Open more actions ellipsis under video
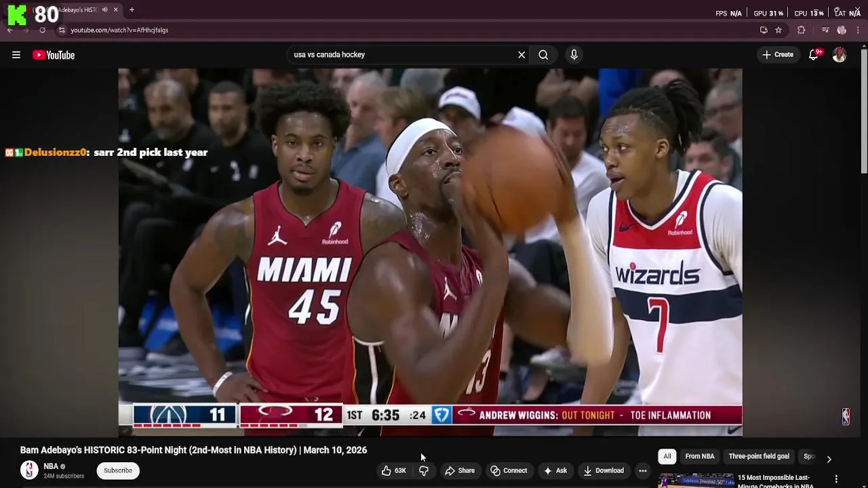 [x=643, y=470]
